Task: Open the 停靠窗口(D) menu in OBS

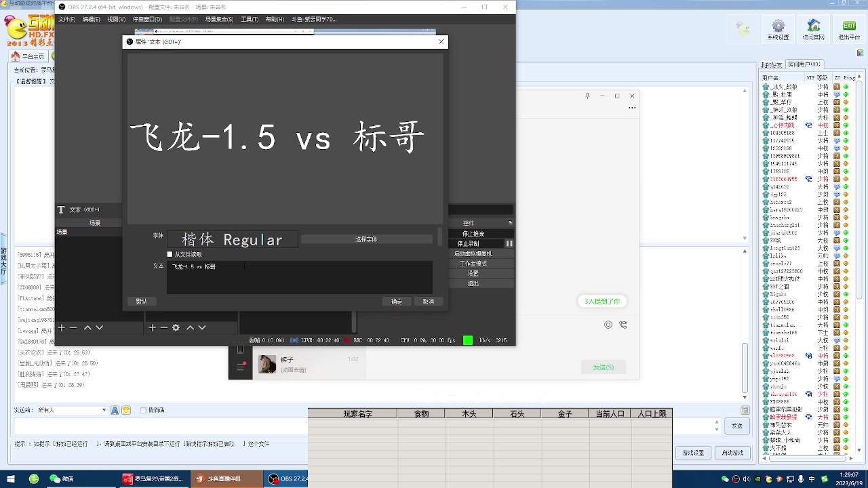Action: pyautogui.click(x=147, y=19)
